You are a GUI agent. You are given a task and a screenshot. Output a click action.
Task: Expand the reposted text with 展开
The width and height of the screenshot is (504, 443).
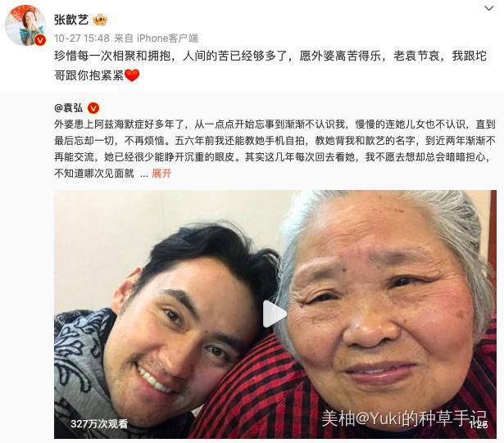point(161,174)
